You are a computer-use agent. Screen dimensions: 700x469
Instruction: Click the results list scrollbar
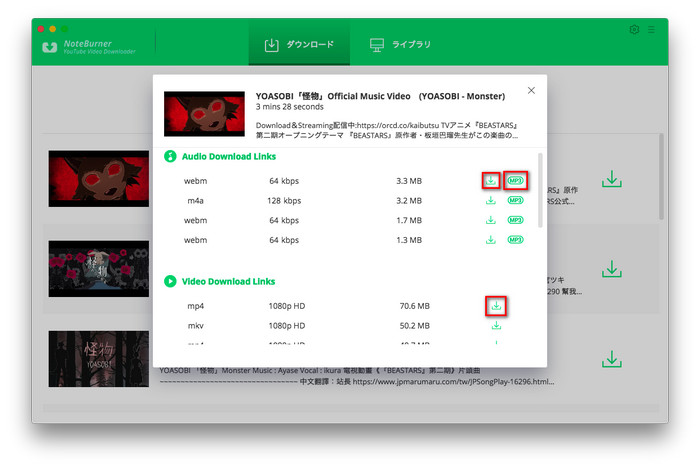[x=661, y=176]
